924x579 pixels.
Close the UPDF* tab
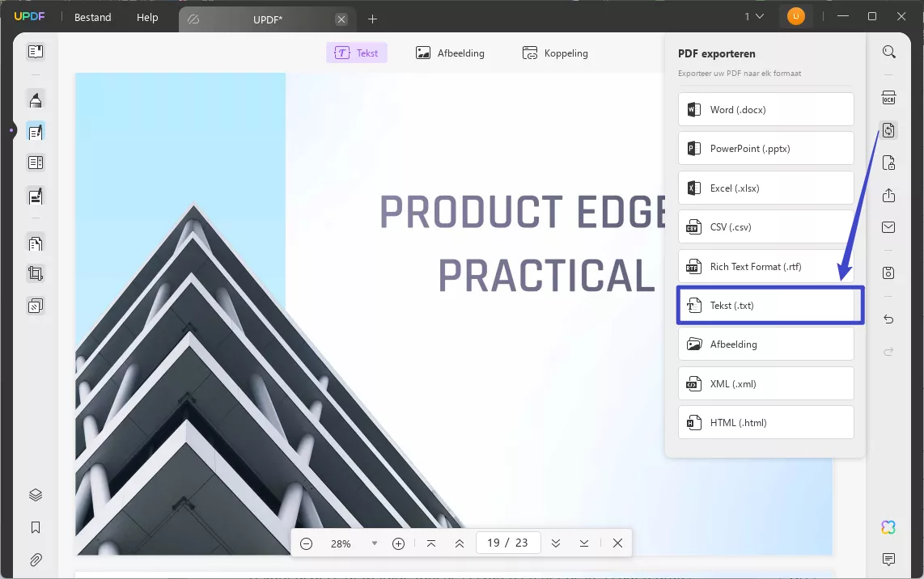click(341, 19)
